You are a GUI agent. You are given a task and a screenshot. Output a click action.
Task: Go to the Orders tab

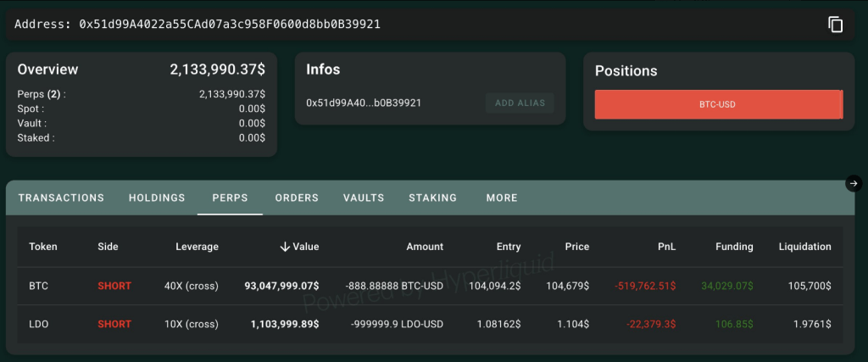(x=297, y=198)
